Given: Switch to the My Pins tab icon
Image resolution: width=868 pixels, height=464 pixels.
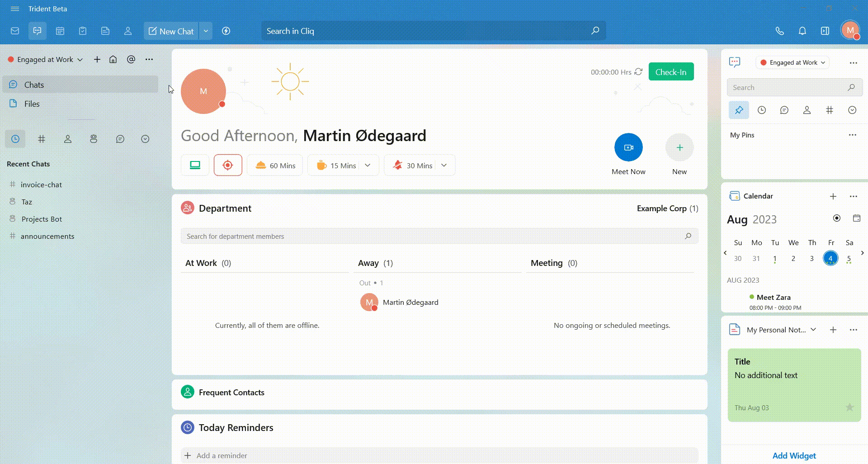Looking at the screenshot, I should tap(739, 110).
